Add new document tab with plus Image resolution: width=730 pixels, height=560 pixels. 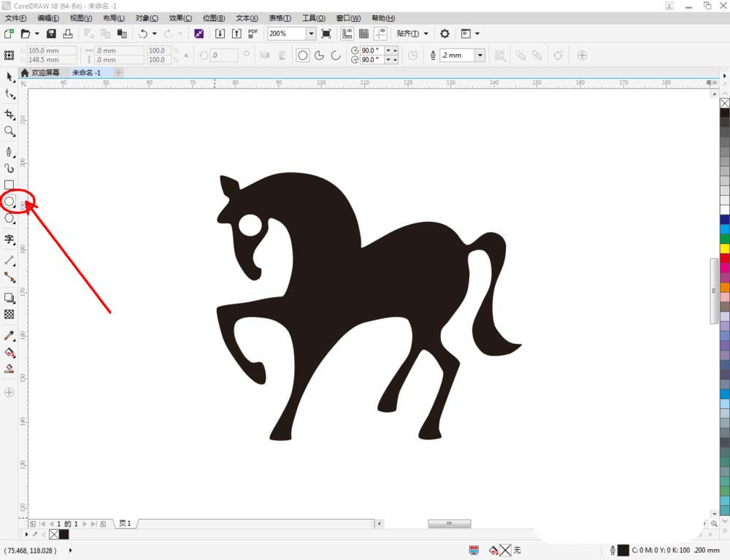pyautogui.click(x=118, y=72)
